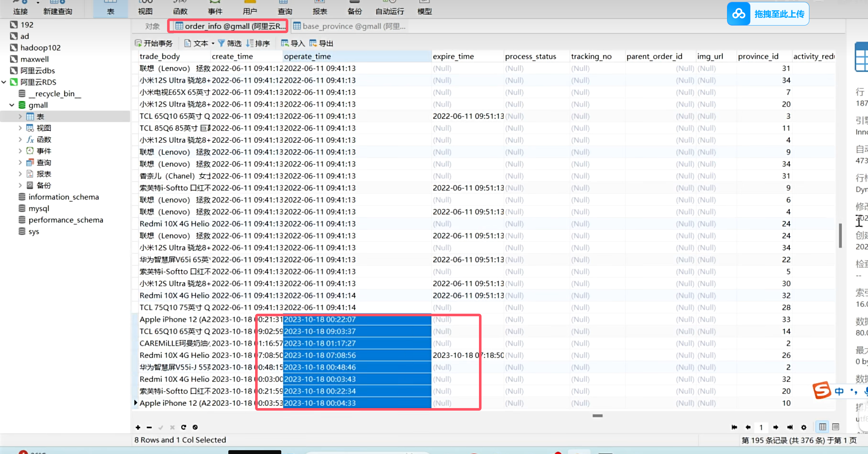The image size is (868, 454).
Task: Expand the 视图 tree node
Action: click(x=20, y=128)
